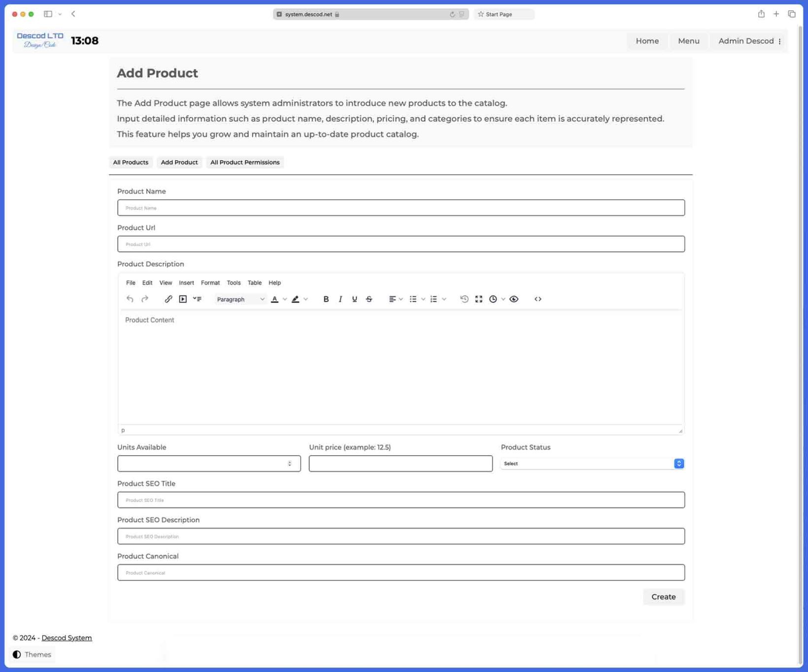The image size is (808, 672).
Task: Focus the Product Name input field
Action: tap(401, 208)
